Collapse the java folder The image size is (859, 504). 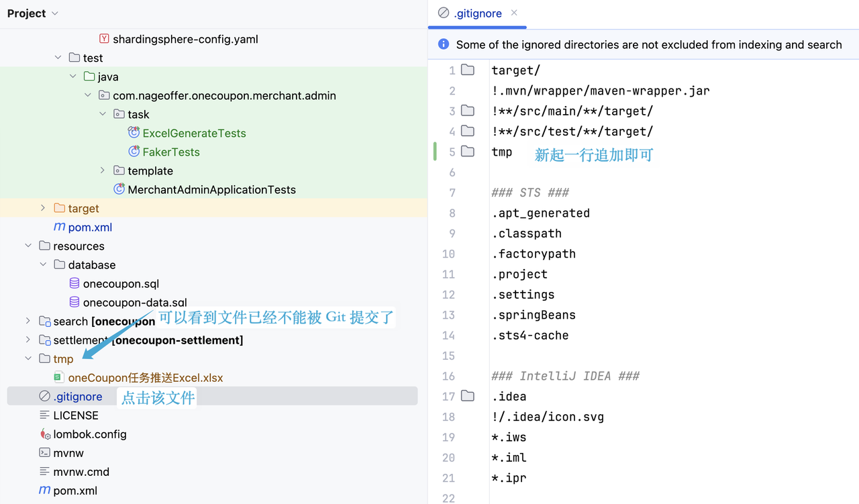73,77
